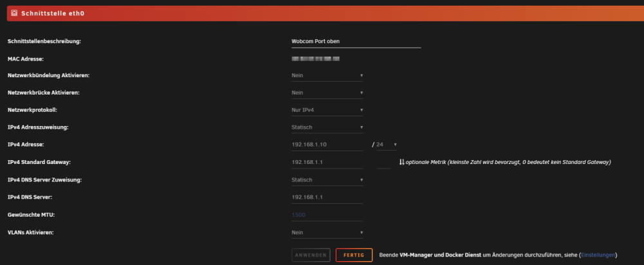
Task: Click the VM-Manager und Docker Dienst text
Action: pyautogui.click(x=440, y=255)
